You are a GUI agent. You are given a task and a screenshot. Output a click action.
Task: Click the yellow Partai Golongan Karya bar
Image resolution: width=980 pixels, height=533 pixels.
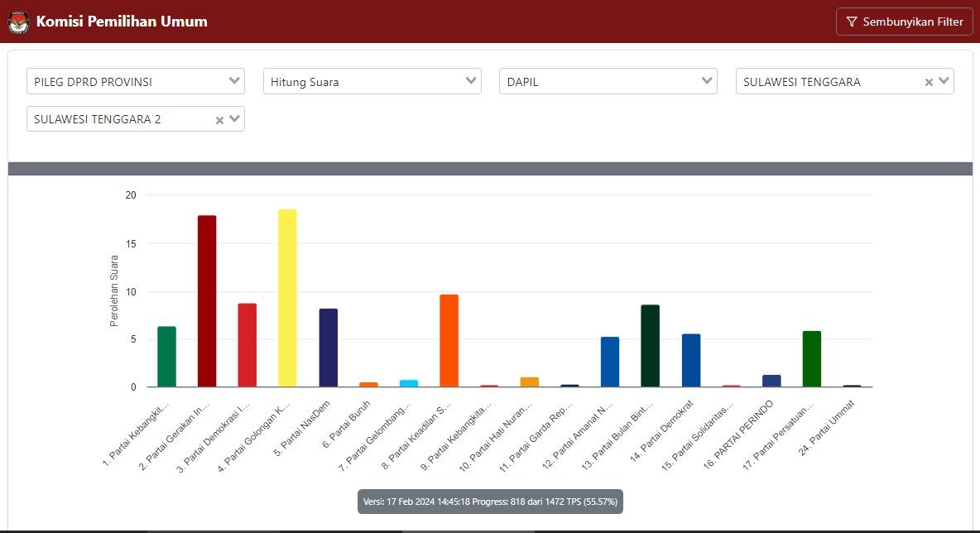point(287,298)
